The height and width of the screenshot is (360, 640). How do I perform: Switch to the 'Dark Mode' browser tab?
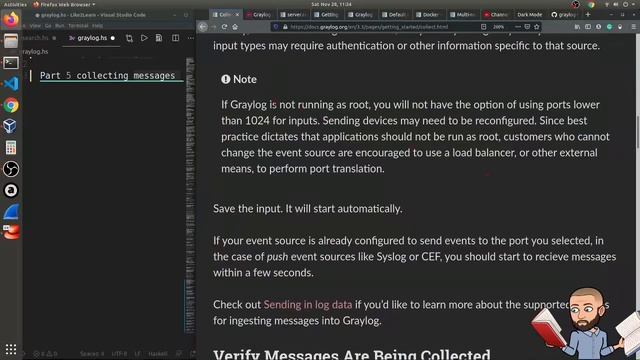click(x=529, y=15)
